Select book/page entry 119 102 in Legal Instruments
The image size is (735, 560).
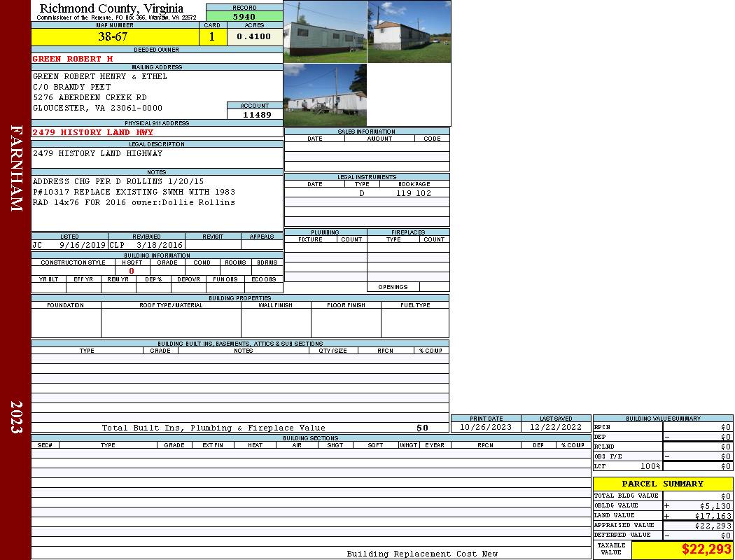[414, 193]
